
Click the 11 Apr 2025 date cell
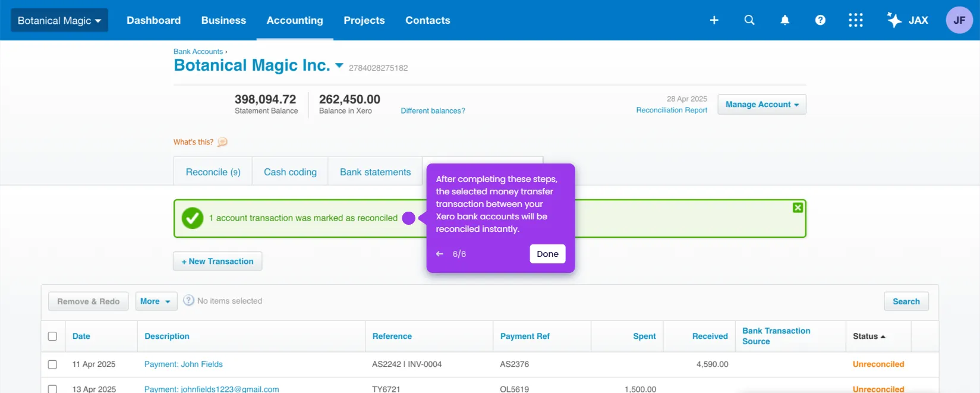pyautogui.click(x=94, y=364)
